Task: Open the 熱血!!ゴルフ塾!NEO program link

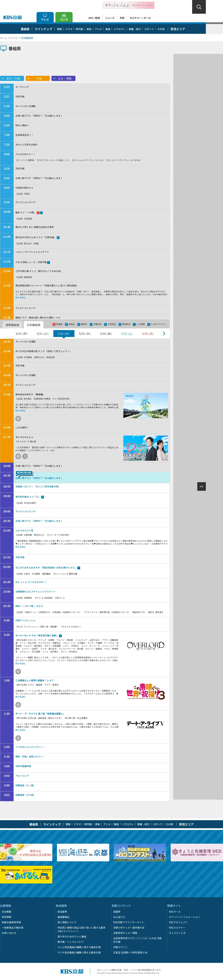Action: [29, 606]
